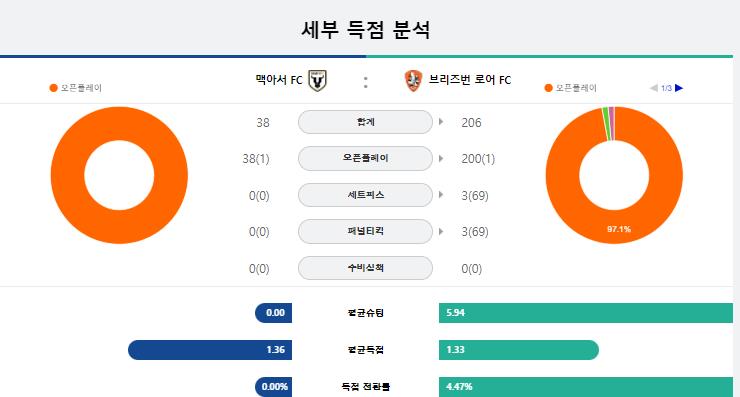
Task: Click the 1.36 평균득점 blue bar
Action: pos(210,350)
